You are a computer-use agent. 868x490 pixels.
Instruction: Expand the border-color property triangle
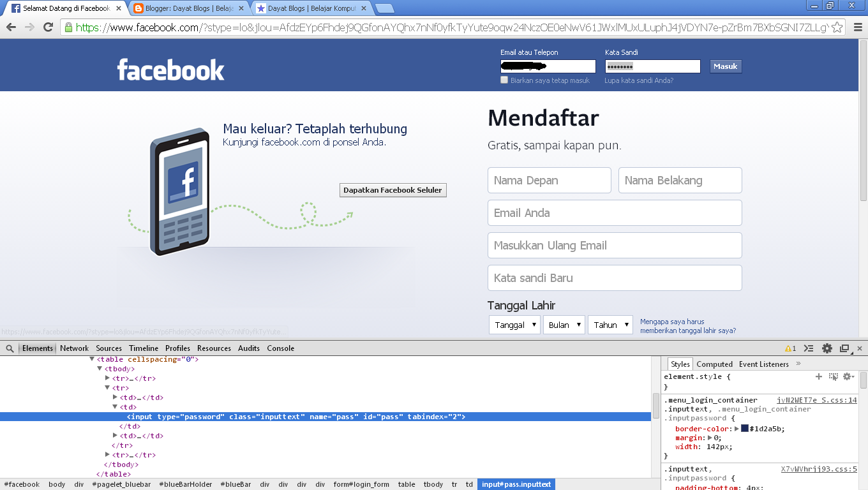click(x=737, y=429)
